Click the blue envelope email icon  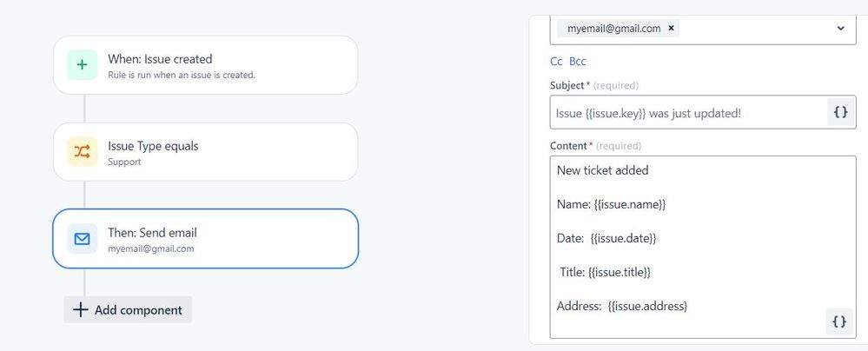pyautogui.click(x=82, y=239)
